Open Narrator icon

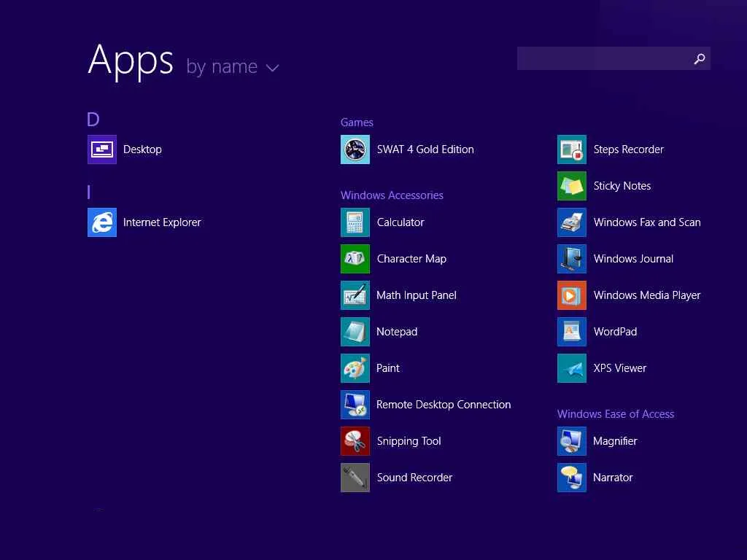(572, 478)
